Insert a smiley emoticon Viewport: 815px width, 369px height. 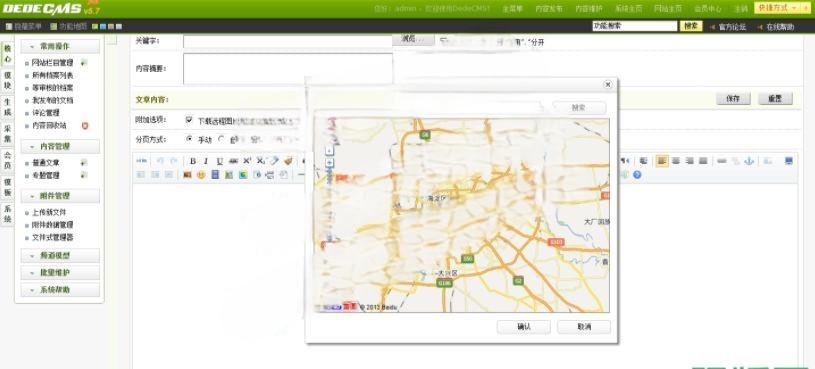tap(201, 175)
